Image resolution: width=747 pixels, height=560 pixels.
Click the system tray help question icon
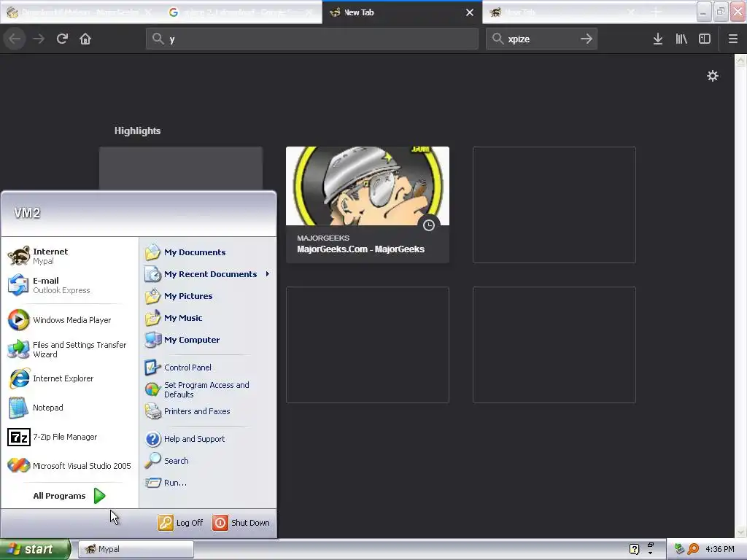click(634, 549)
